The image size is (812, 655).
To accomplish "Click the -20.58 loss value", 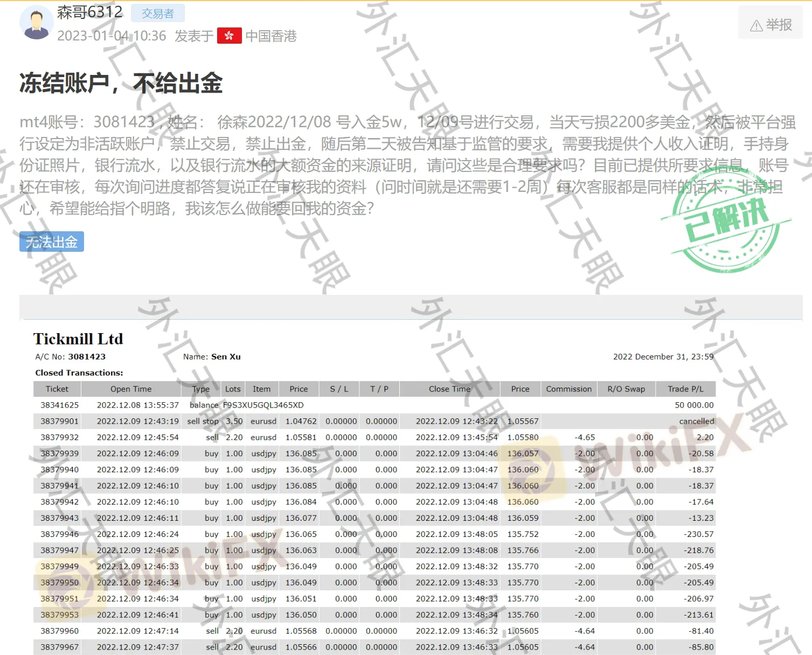I will click(x=701, y=454).
